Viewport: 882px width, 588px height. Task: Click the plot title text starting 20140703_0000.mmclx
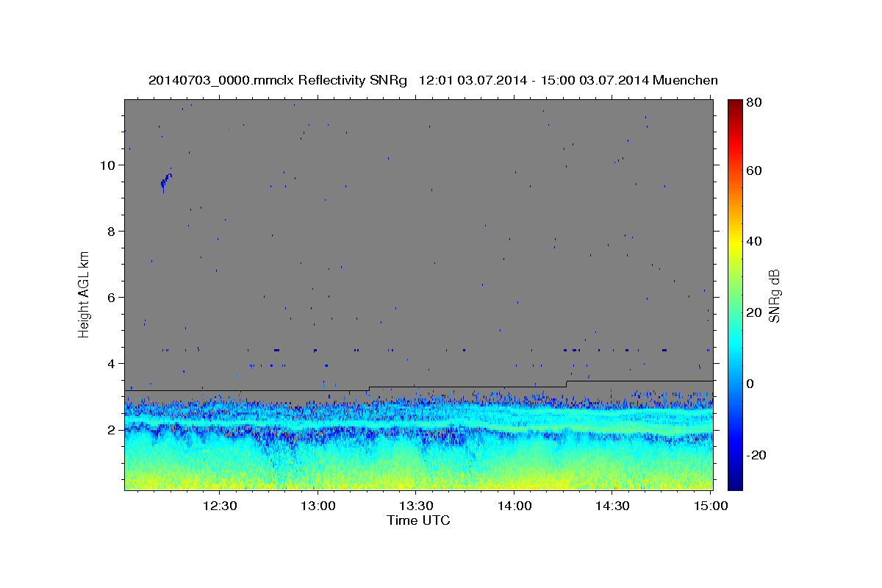[433, 80]
